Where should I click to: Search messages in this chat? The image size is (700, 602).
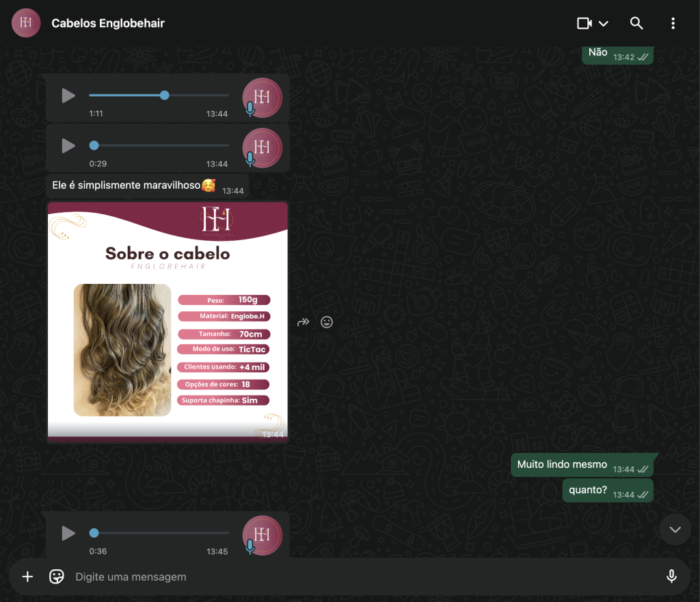click(636, 23)
